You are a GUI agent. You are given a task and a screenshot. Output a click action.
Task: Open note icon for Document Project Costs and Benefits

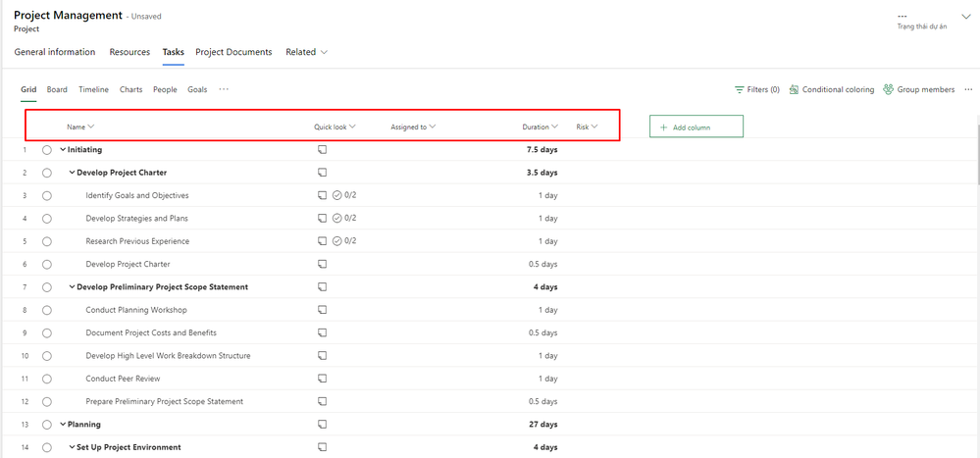point(322,332)
